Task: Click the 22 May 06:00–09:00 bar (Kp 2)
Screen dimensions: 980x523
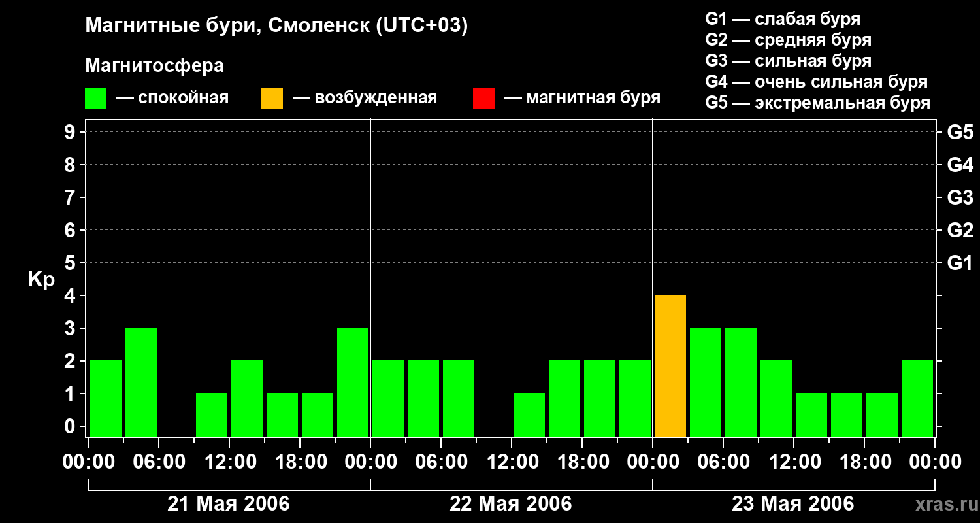Action: tap(459, 398)
